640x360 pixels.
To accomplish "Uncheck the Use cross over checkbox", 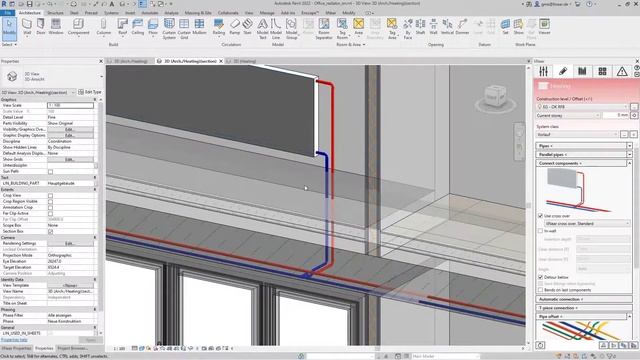I will pyautogui.click(x=540, y=216).
